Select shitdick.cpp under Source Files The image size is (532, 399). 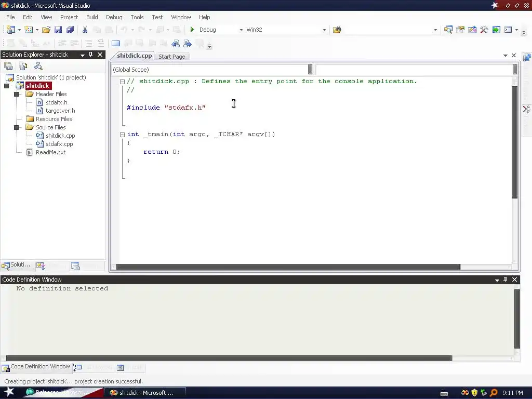tap(60, 136)
